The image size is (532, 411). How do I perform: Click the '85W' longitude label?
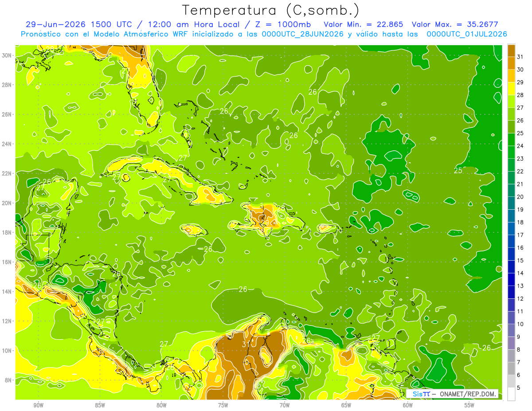coord(100,405)
